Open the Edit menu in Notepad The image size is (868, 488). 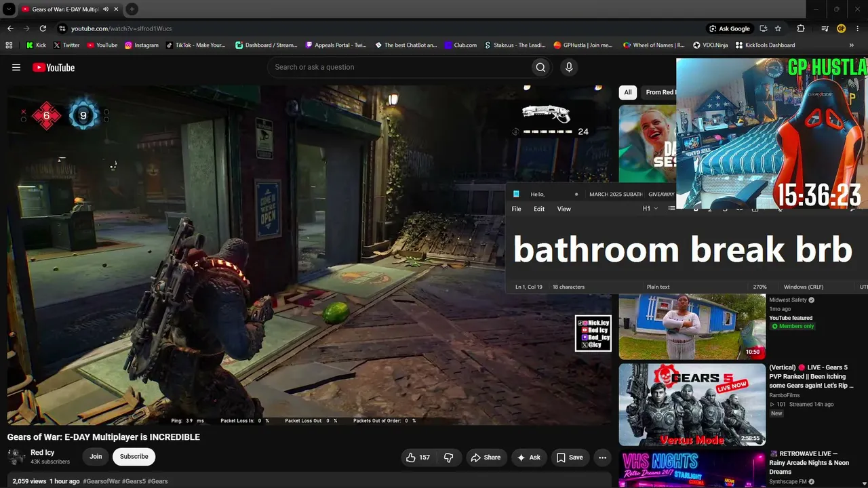point(539,209)
